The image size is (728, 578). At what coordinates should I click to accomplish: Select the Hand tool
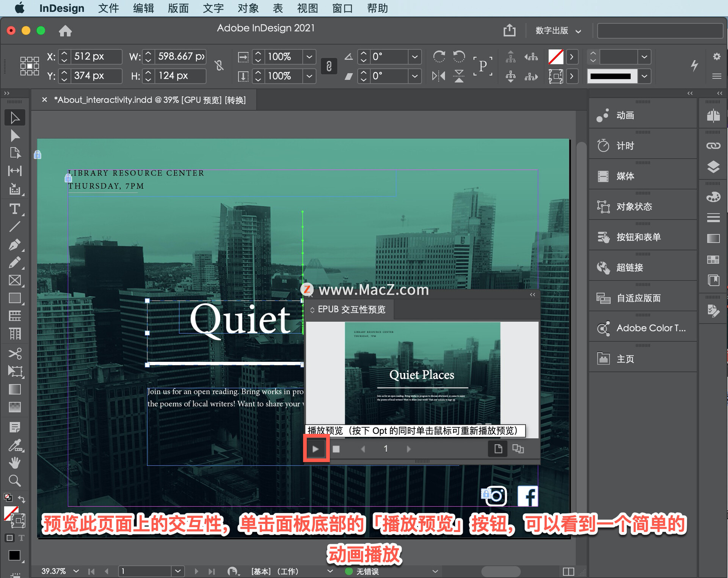click(x=15, y=462)
